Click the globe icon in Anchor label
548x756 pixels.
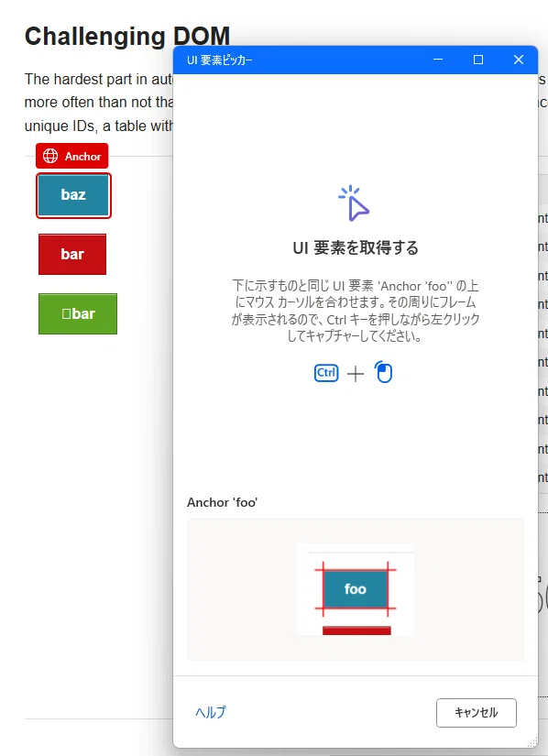(x=50, y=156)
